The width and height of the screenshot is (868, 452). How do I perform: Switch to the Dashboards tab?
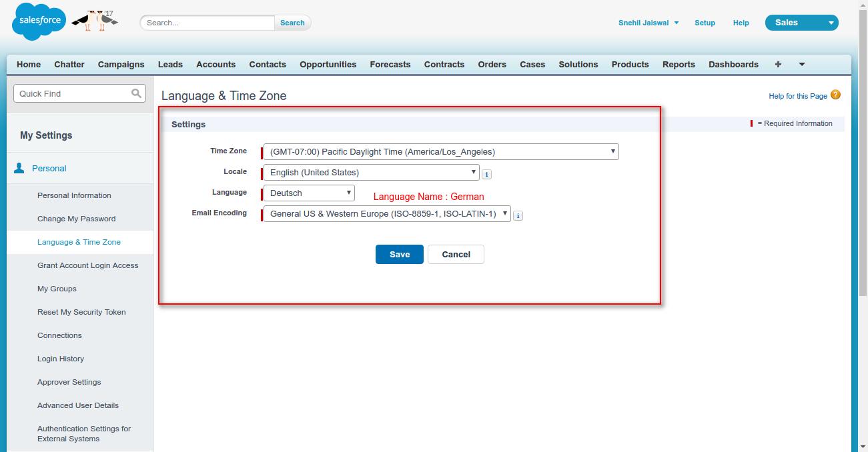tap(733, 64)
